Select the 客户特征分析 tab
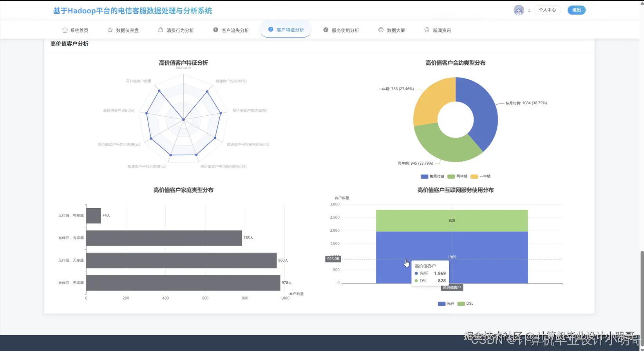The height and width of the screenshot is (351, 644). 286,30
